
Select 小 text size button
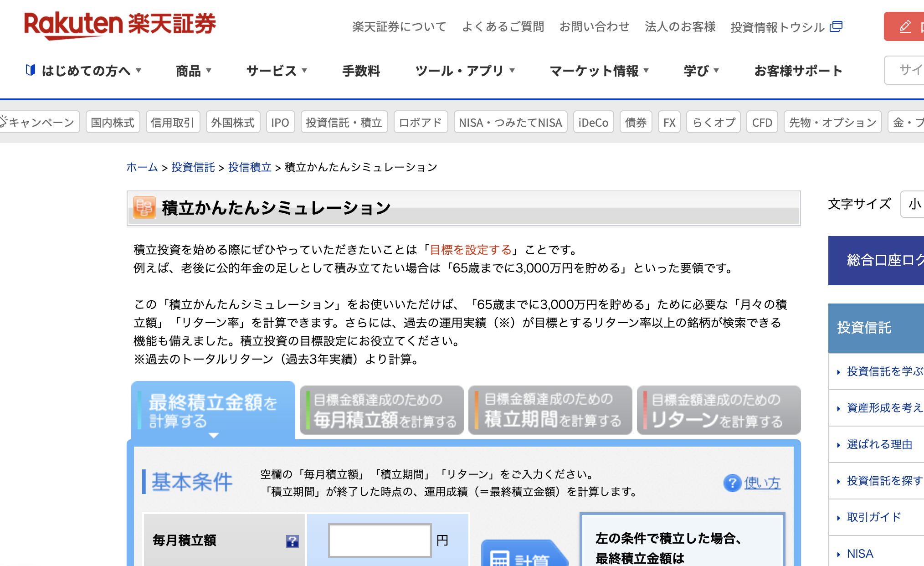coord(914,204)
